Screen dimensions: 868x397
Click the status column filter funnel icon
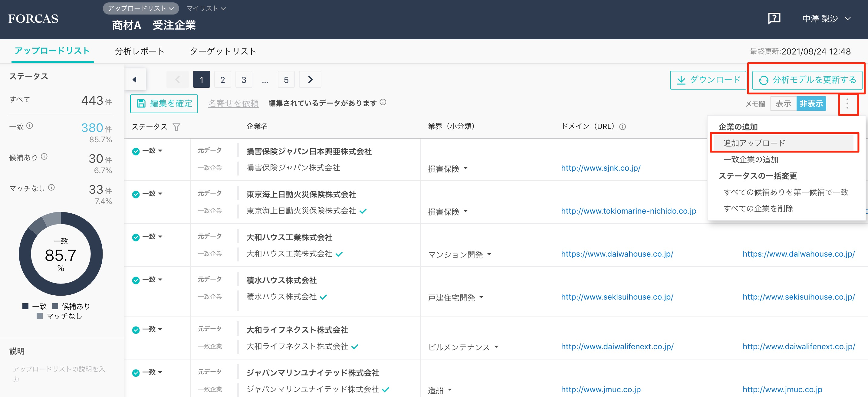(x=176, y=127)
